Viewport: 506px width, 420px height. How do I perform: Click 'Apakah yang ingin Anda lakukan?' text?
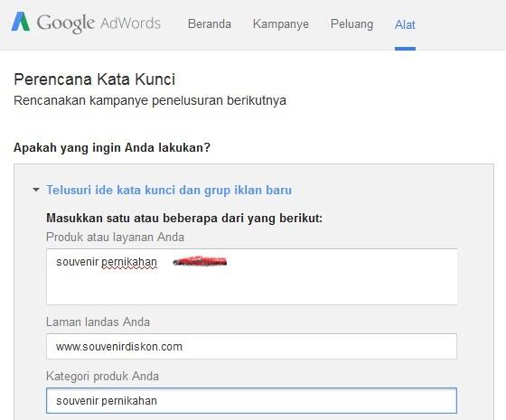112,147
